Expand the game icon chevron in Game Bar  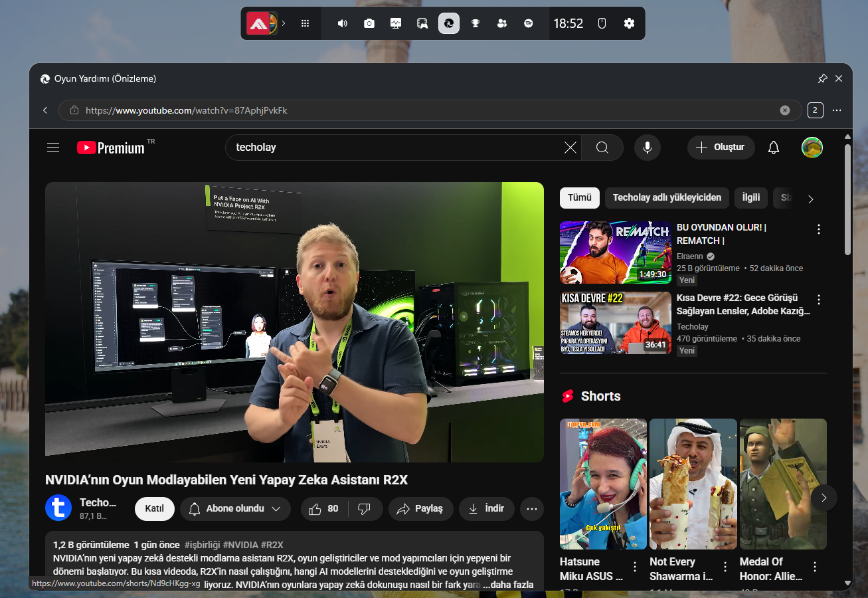(x=284, y=23)
